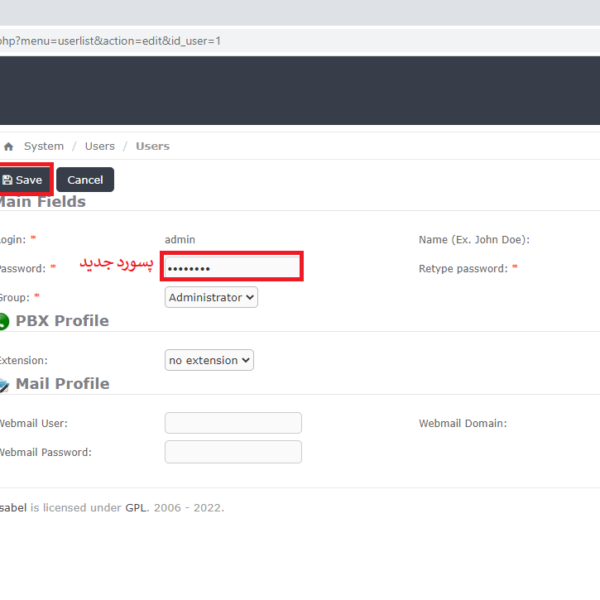Click the home icon in the breadcrumb
The image size is (600, 600).
(x=9, y=146)
